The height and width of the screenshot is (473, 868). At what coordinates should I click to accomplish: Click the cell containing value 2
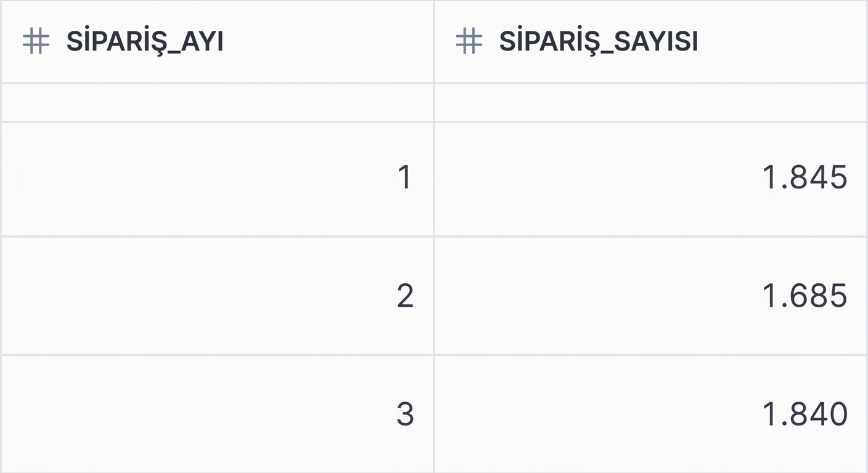click(x=404, y=296)
